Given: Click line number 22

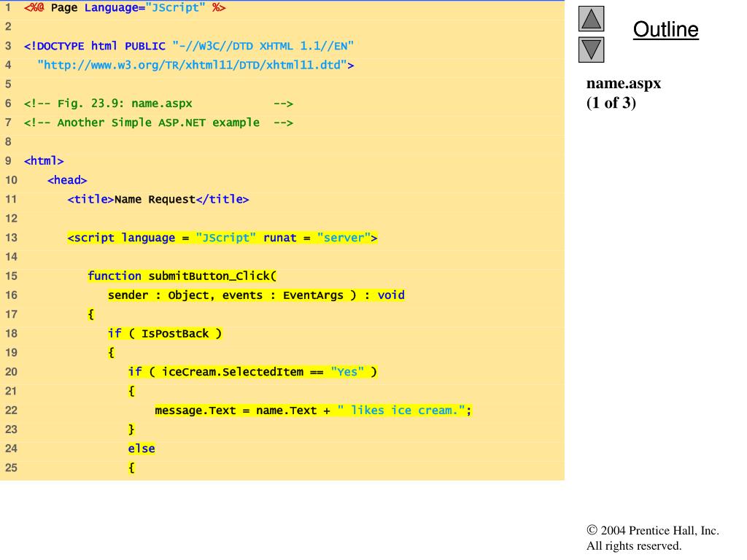Looking at the screenshot, I should pyautogui.click(x=11, y=411).
